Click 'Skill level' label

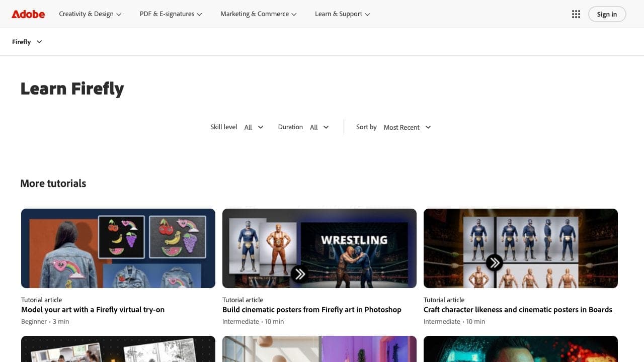pyautogui.click(x=224, y=127)
